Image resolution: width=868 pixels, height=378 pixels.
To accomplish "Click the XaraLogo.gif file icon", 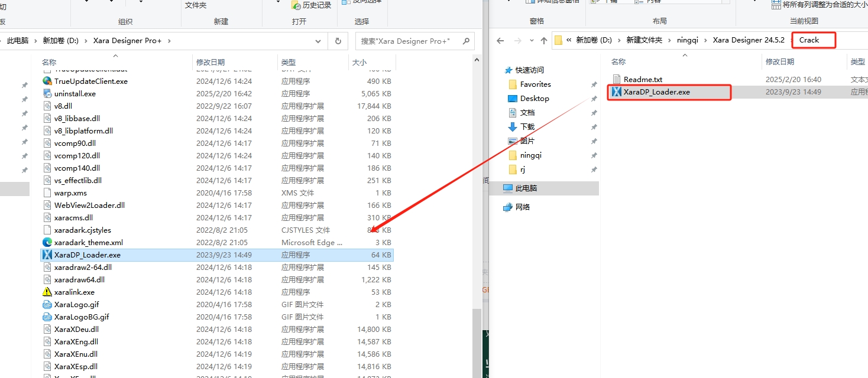I will point(47,304).
